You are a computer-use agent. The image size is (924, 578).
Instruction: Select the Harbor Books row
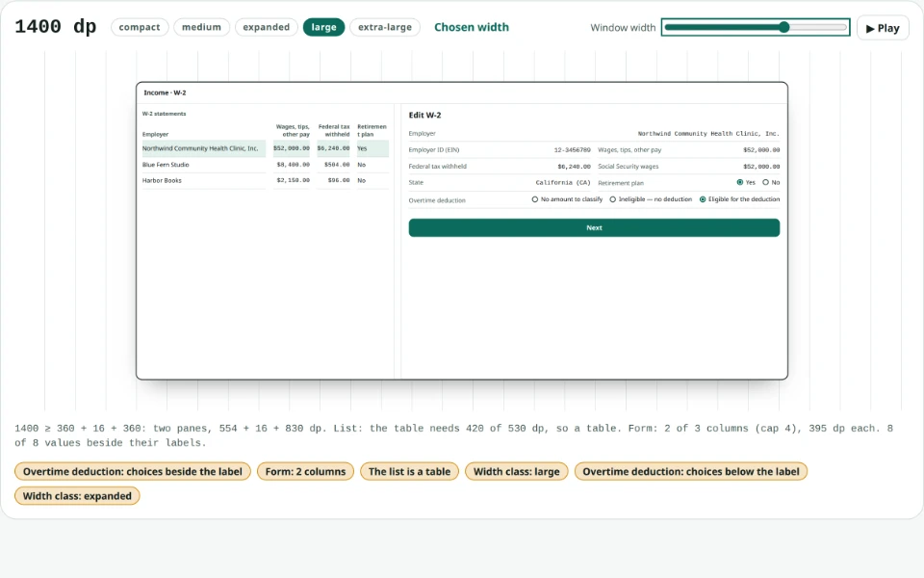pos(266,180)
